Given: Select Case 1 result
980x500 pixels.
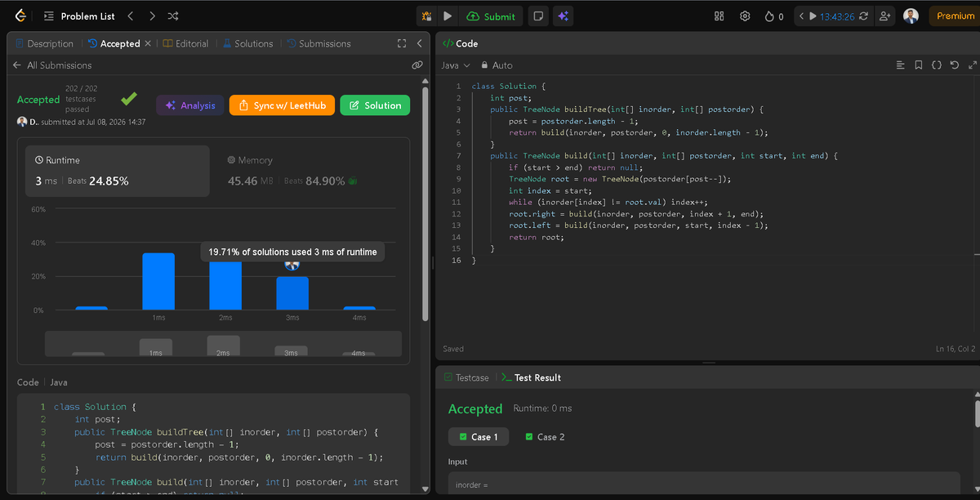Looking at the screenshot, I should tap(479, 437).
